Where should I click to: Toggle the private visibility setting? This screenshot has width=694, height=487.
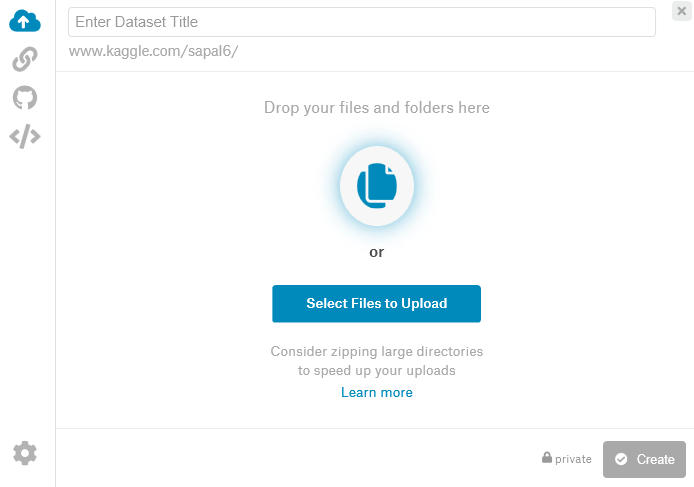click(567, 459)
